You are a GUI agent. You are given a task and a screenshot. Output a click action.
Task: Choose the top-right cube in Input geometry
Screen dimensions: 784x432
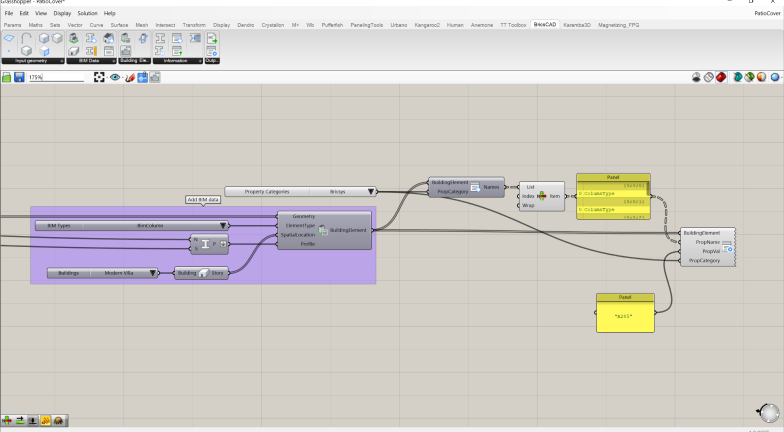tap(57, 38)
